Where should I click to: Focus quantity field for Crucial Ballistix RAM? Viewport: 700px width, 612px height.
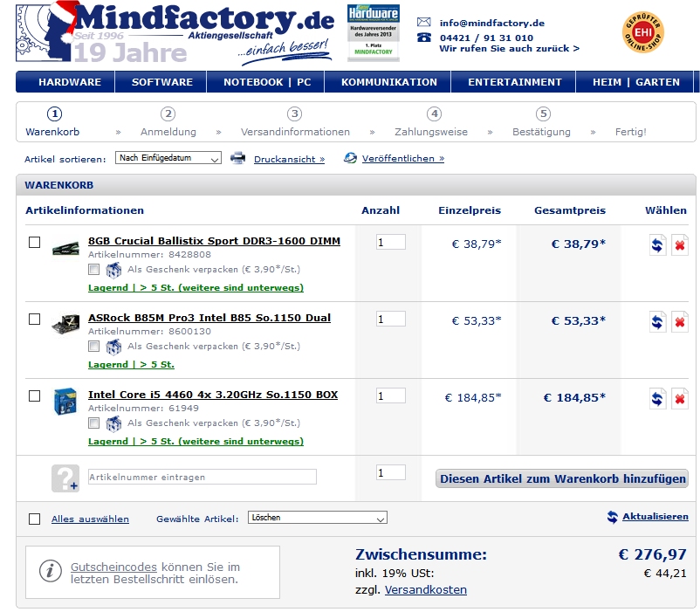pos(391,242)
